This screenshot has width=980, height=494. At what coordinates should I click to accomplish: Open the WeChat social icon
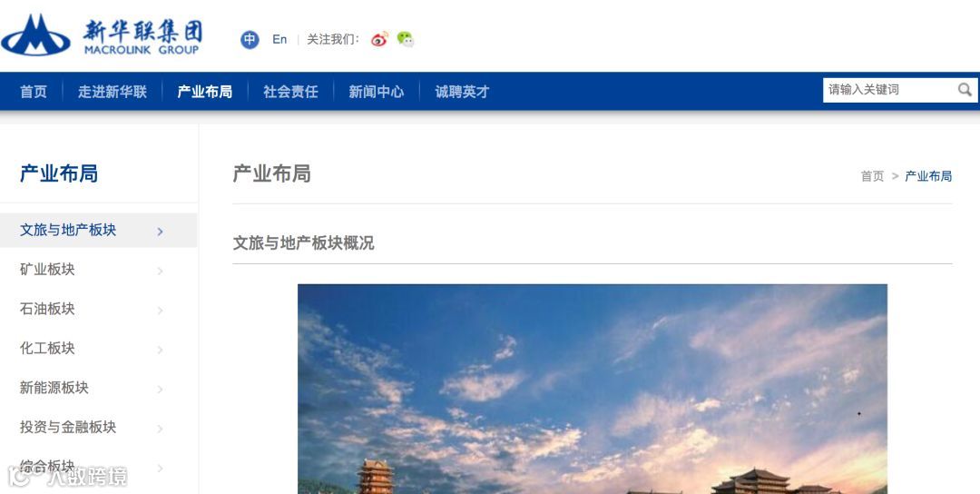[406, 39]
